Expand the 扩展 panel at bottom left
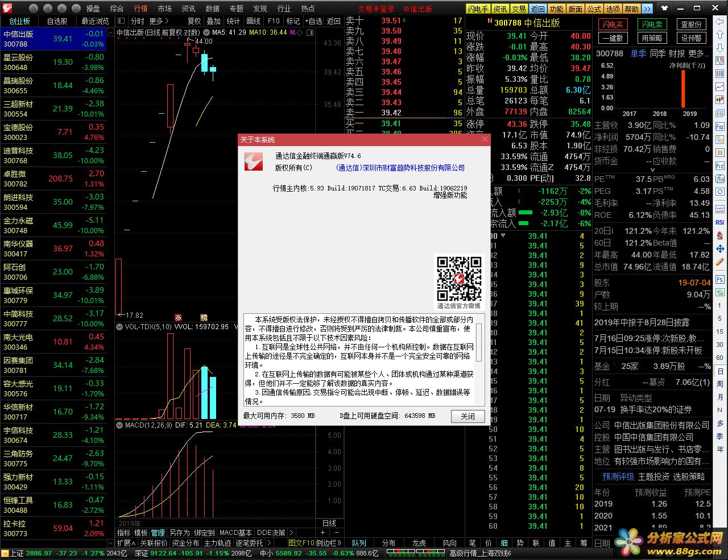Image resolution: width=728 pixels, height=560 pixels. pos(126,543)
